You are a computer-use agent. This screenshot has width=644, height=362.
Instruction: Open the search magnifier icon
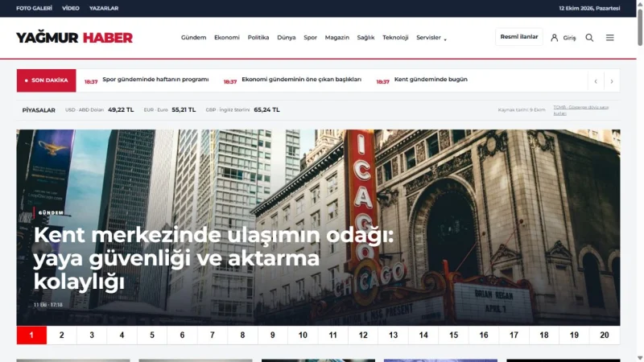pos(589,38)
